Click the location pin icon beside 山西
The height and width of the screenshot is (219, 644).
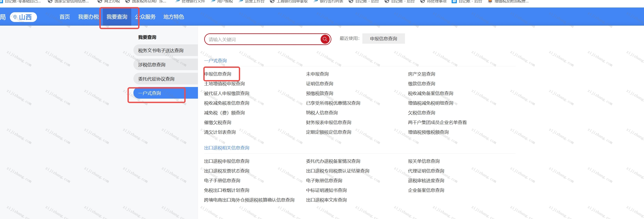15,17
